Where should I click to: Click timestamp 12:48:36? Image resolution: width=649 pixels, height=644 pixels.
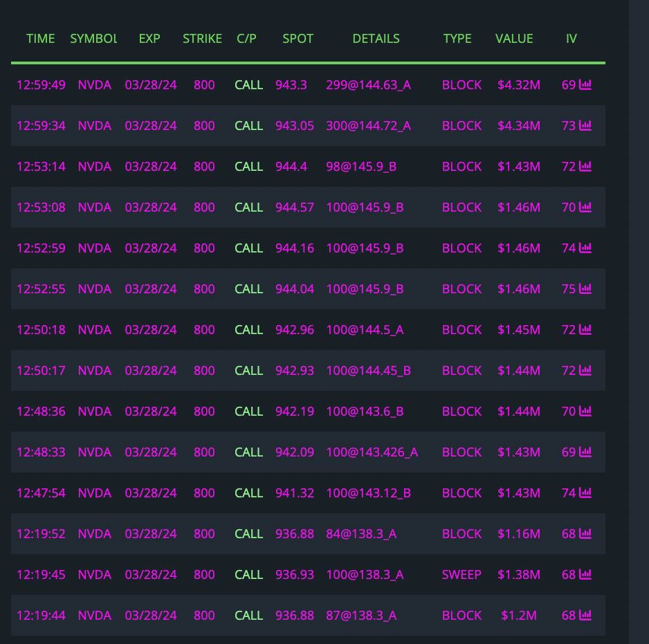pos(41,411)
